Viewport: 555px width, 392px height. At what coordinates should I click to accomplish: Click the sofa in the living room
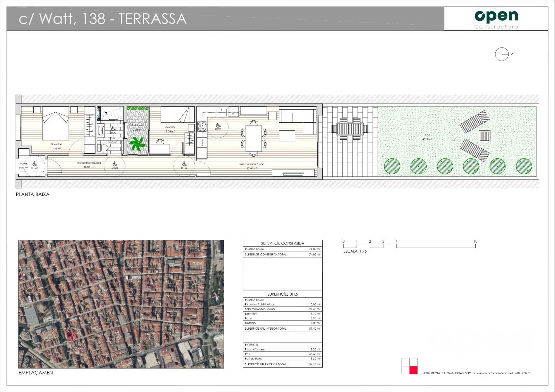pyautogui.click(x=298, y=121)
